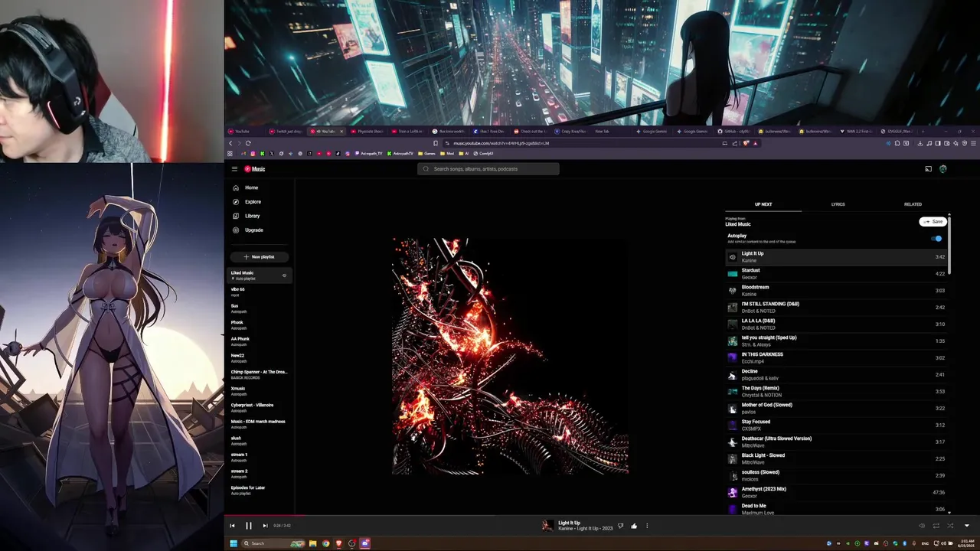Open File Explorer from the taskbar
Viewport: 980px width, 551px height.
tap(312, 543)
